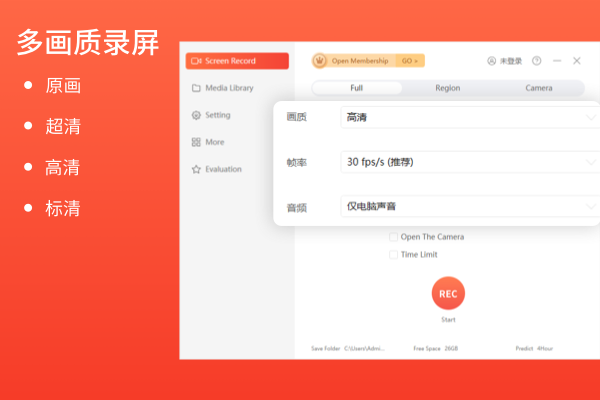Click the user account icon
The width and height of the screenshot is (600, 400).
491,61
